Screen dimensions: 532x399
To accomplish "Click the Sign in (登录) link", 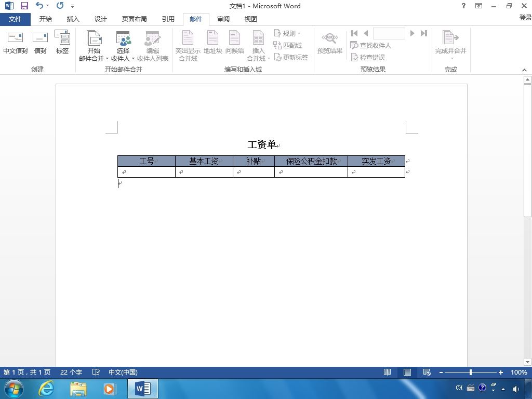I will pyautogui.click(x=525, y=18).
